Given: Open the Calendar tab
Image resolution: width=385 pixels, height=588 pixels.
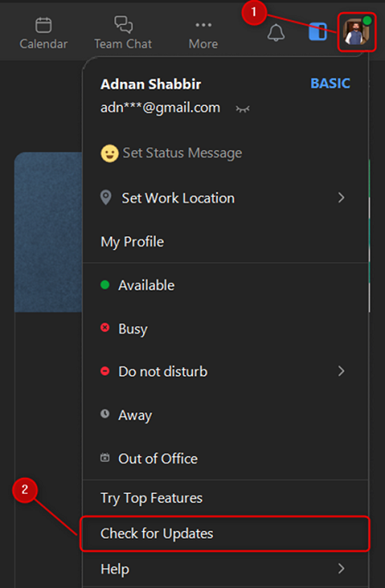Looking at the screenshot, I should coord(43,34).
